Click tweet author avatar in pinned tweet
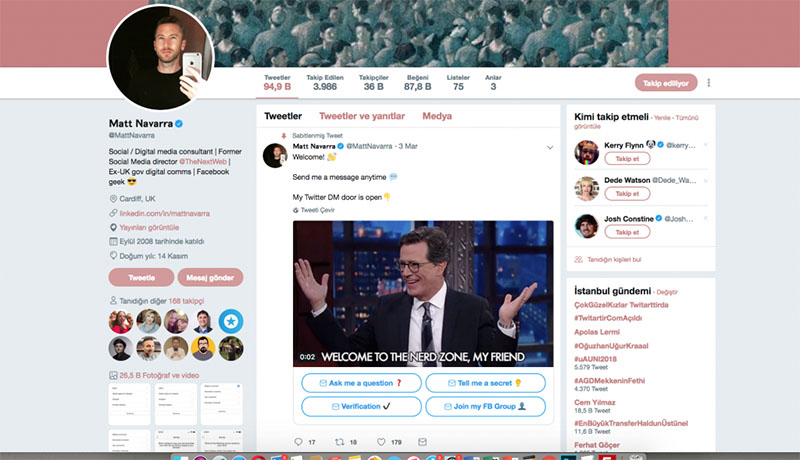Viewport: 800px width, 460px height. point(275,155)
